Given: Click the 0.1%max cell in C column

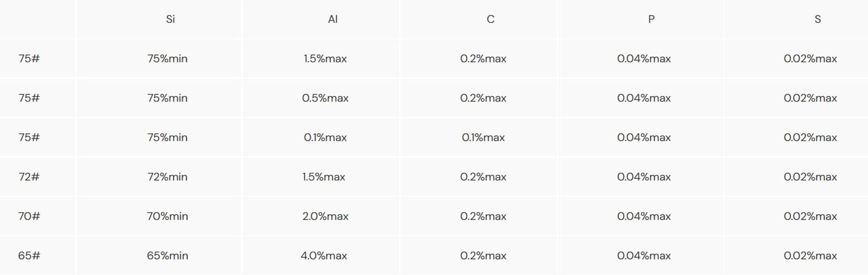Looking at the screenshot, I should (483, 137).
